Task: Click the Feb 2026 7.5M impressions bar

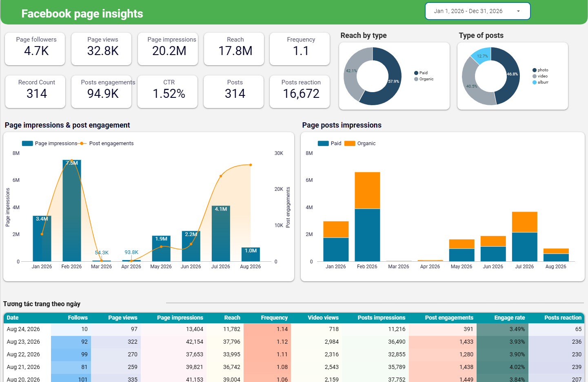Action: 72,210
